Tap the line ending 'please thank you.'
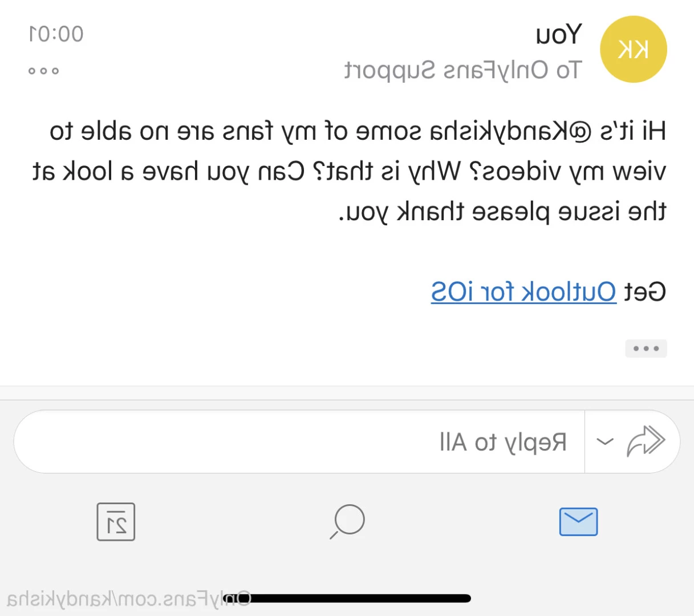This screenshot has height=616, width=694. click(x=502, y=212)
